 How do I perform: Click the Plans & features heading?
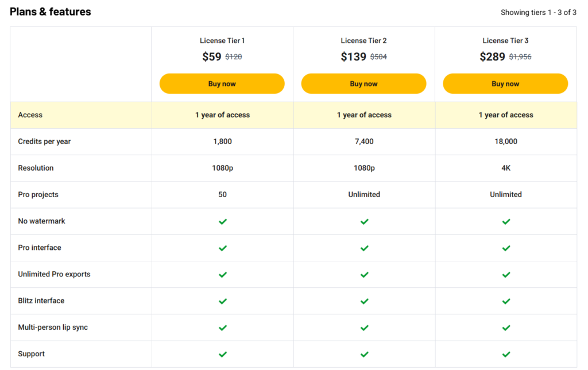(51, 11)
